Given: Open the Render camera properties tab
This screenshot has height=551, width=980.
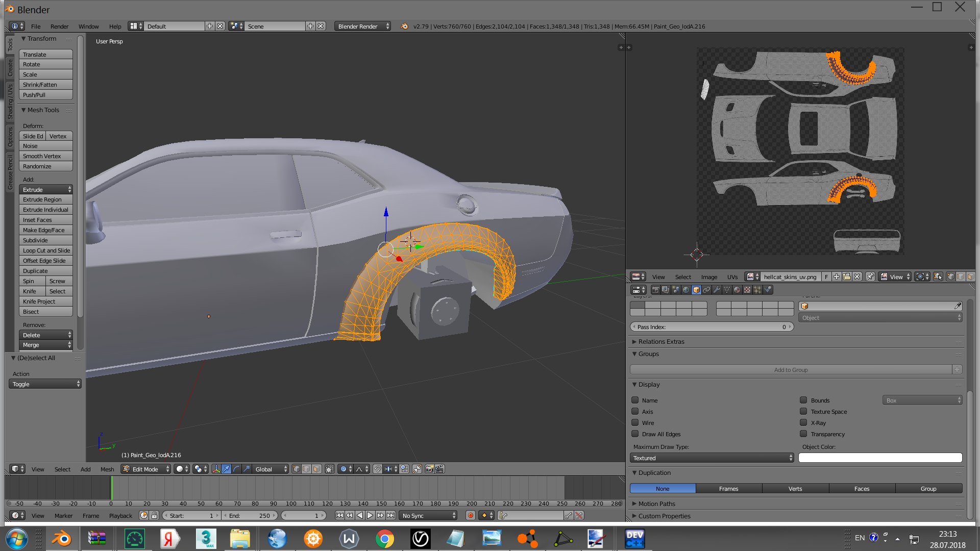Looking at the screenshot, I should tap(656, 290).
